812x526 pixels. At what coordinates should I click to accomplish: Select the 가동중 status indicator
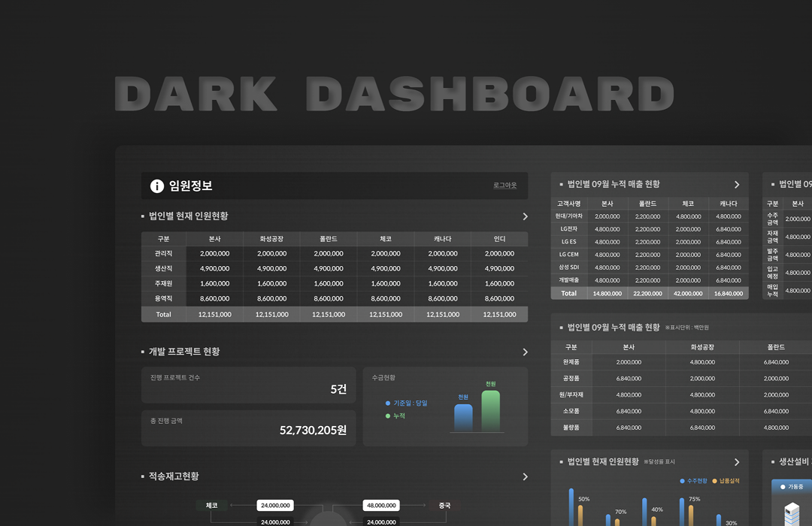[794, 487]
